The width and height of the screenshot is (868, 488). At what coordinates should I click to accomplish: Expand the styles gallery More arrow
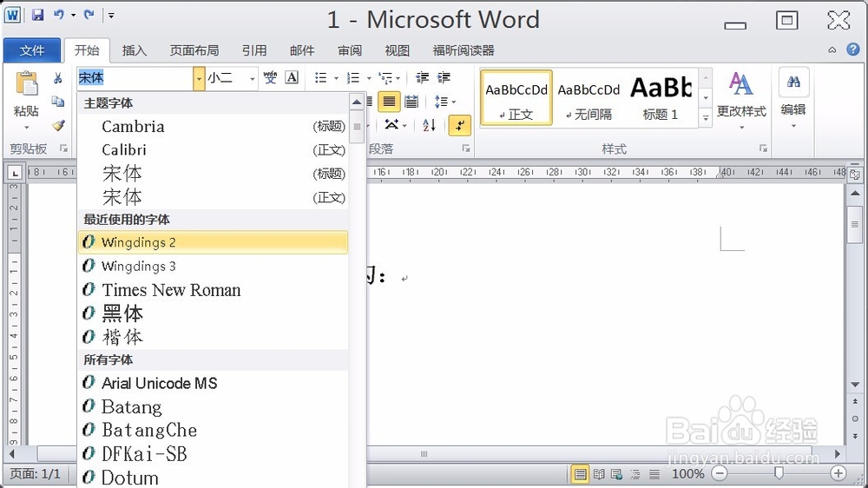[705, 118]
